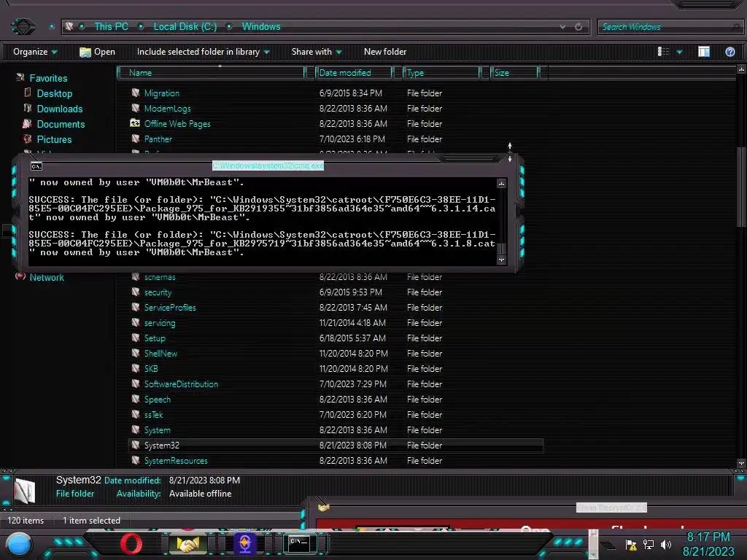747x560 pixels.
Task: Click Explorer file list scroll-up arrow
Action: point(741,69)
